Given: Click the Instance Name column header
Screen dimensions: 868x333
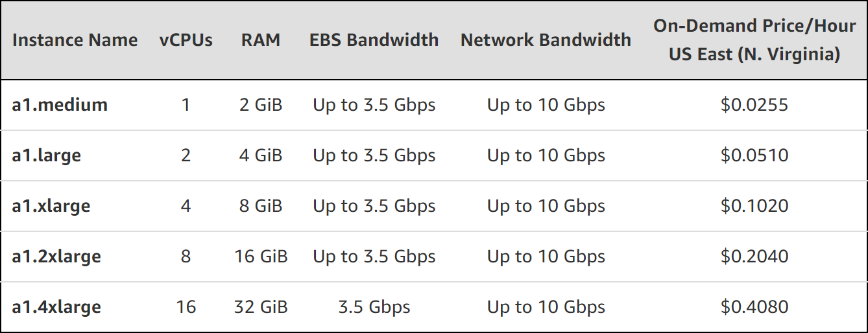Looking at the screenshot, I should (x=75, y=40).
